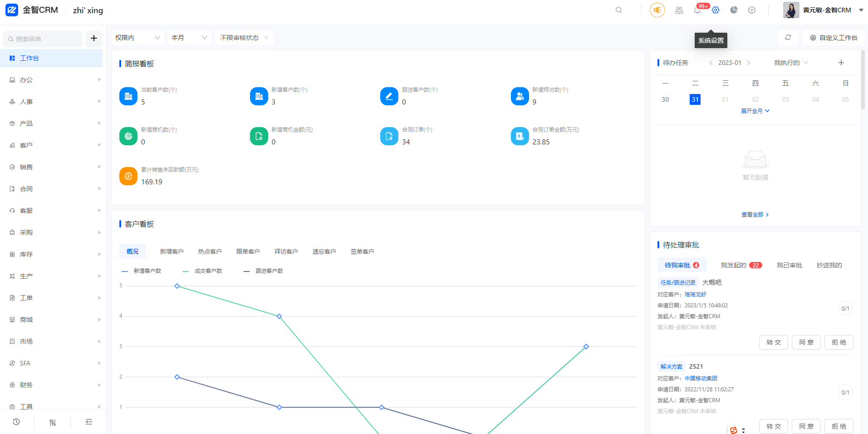Toggle the 跟进客户数 legend series
The image size is (868, 434).
tap(264, 271)
